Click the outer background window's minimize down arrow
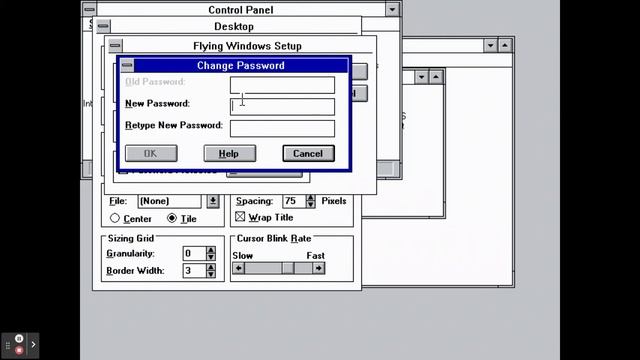This screenshot has height=360, width=640. click(490, 45)
